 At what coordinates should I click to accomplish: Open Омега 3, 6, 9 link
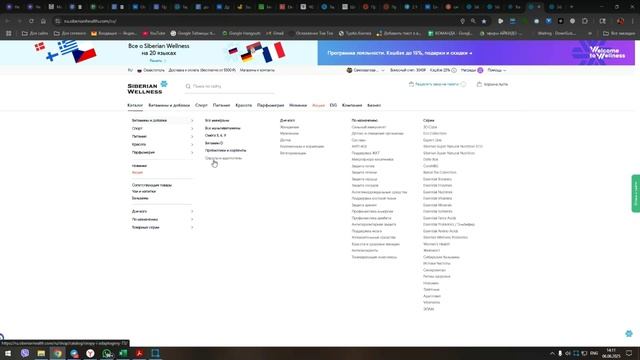[x=216, y=135]
